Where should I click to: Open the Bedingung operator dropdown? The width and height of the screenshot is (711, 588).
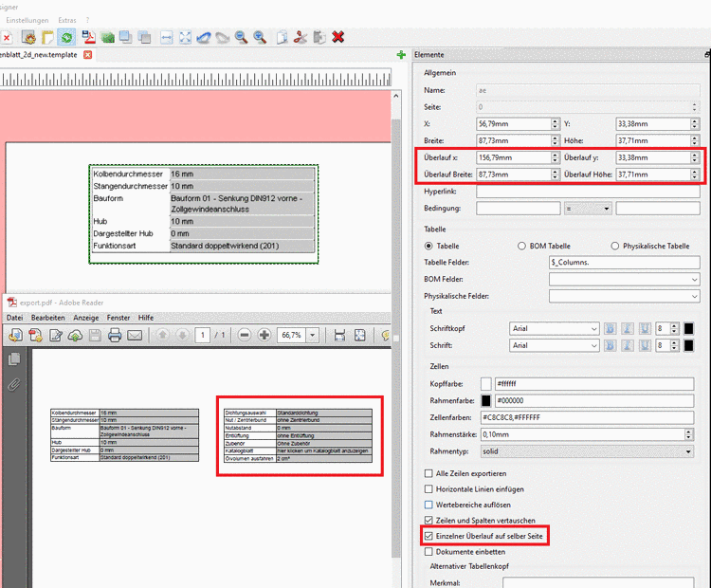[588, 209]
